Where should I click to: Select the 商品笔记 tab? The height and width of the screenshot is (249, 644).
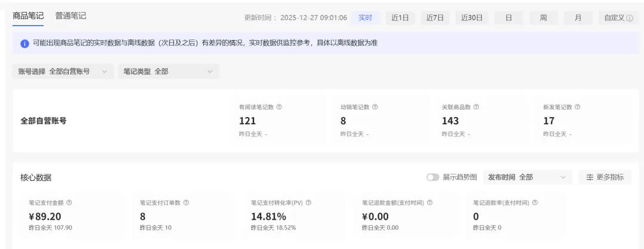pos(28,16)
